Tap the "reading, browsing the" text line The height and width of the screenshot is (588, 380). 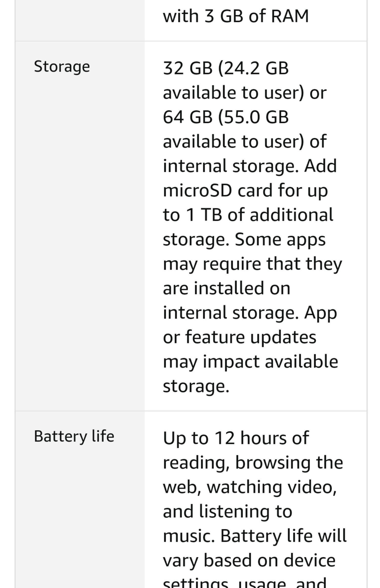tap(253, 462)
